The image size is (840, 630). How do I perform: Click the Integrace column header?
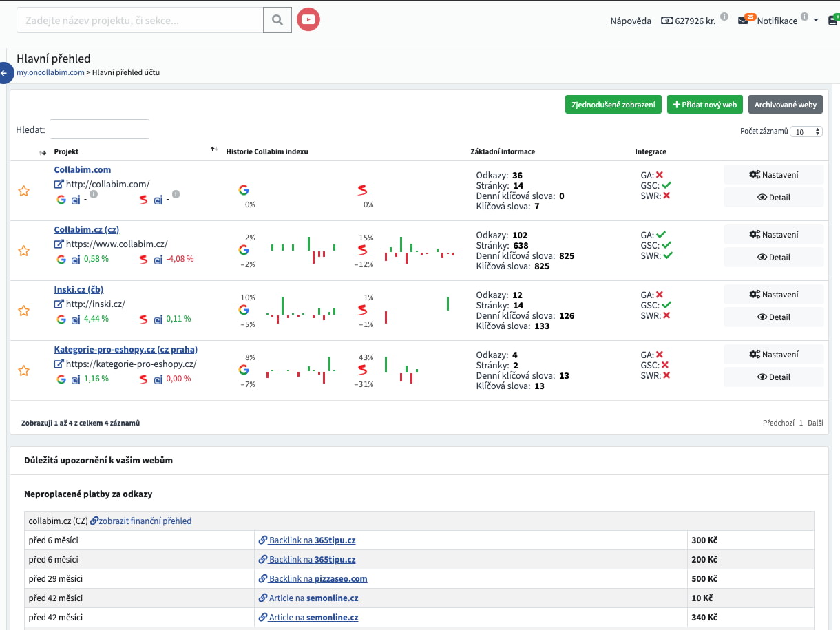click(651, 151)
